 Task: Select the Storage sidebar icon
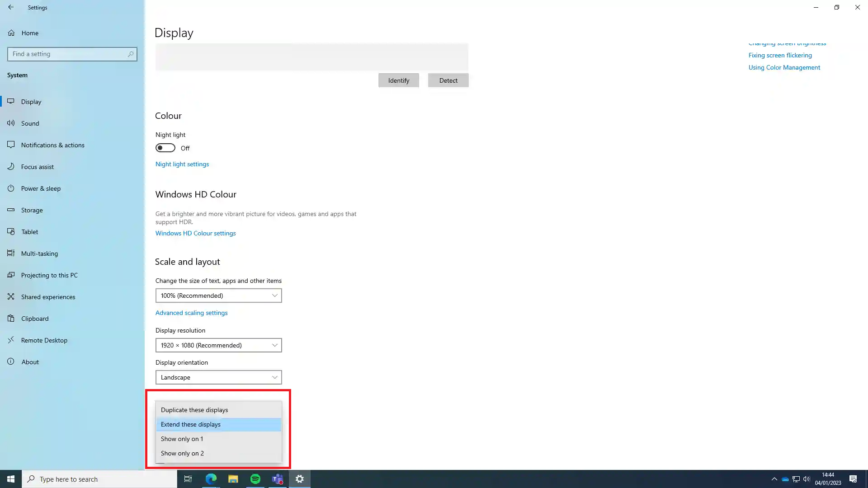(11, 210)
